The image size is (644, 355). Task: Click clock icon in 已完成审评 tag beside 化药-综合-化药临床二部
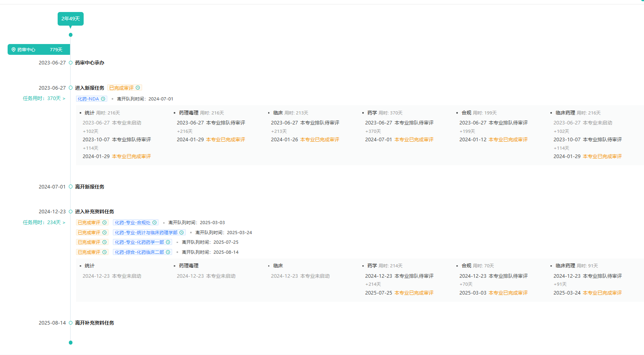104,252
